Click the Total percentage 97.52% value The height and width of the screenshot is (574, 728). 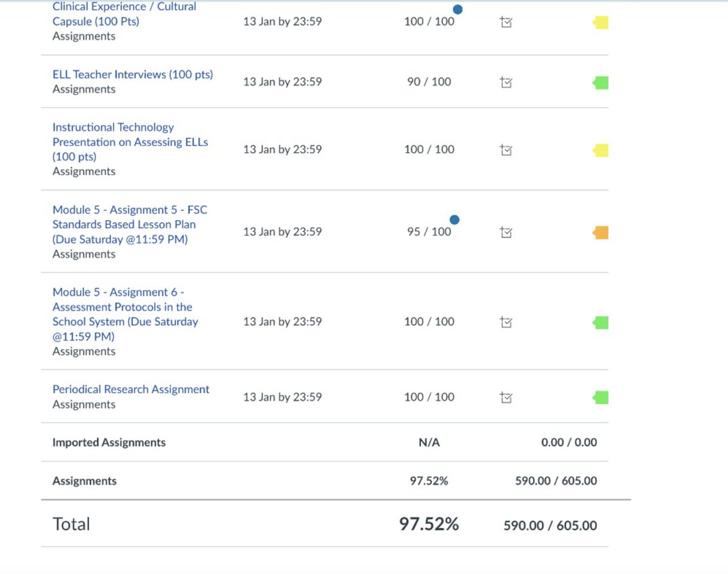pyautogui.click(x=429, y=524)
